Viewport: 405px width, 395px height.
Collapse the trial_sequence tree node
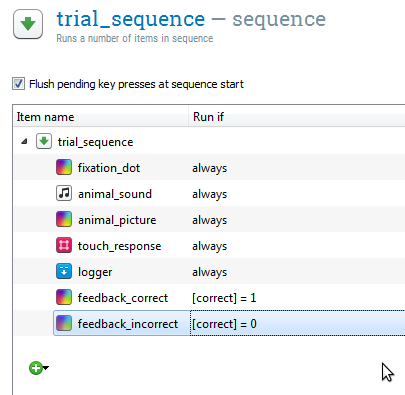pyautogui.click(x=24, y=142)
